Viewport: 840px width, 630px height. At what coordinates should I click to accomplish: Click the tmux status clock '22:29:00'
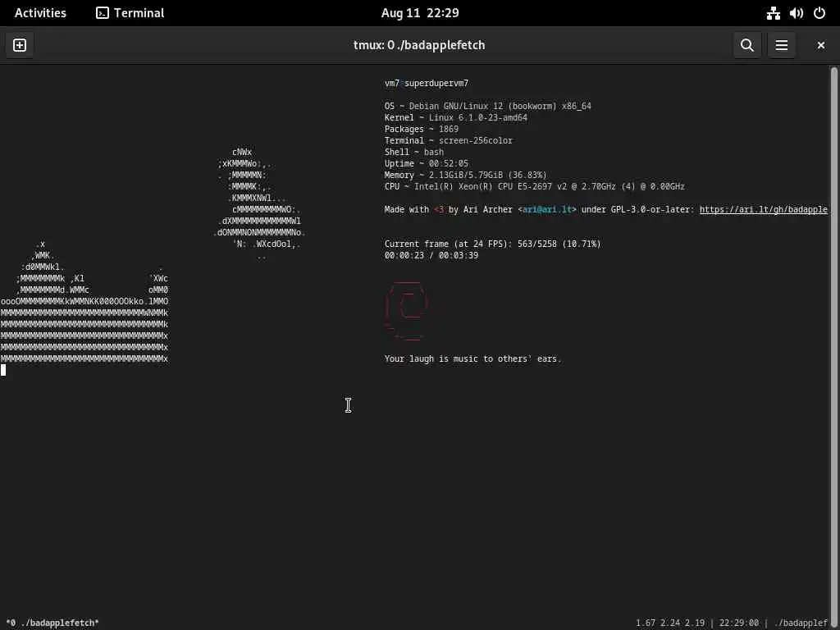pos(739,623)
